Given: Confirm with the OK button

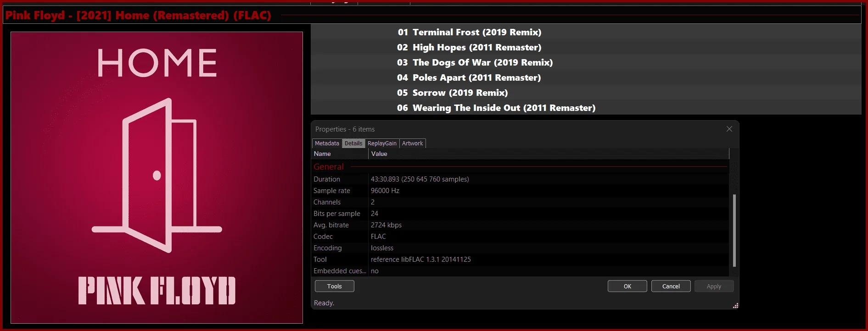Looking at the screenshot, I should (627, 286).
